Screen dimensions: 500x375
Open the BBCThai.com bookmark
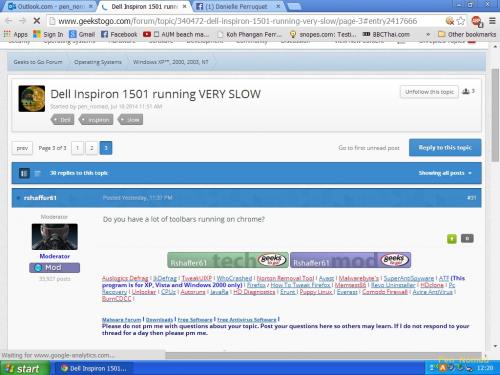[386, 34]
